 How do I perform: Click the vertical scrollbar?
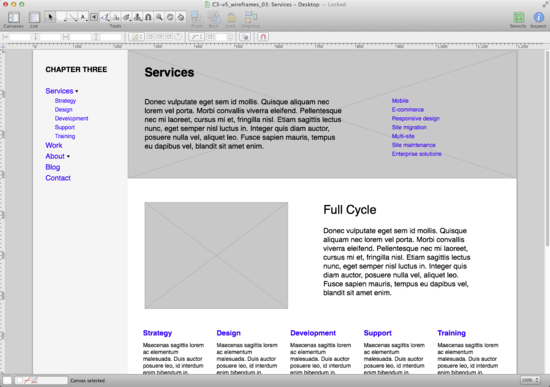tap(547, 147)
